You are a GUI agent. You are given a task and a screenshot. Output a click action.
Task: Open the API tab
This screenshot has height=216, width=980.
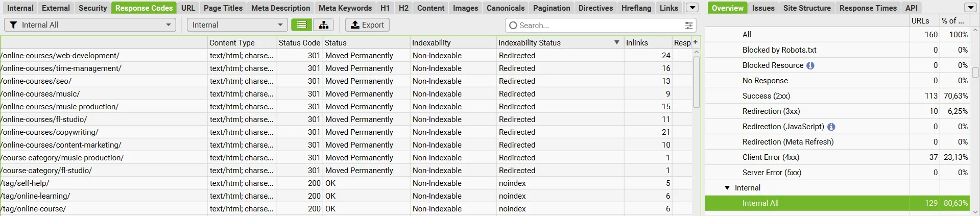click(912, 8)
